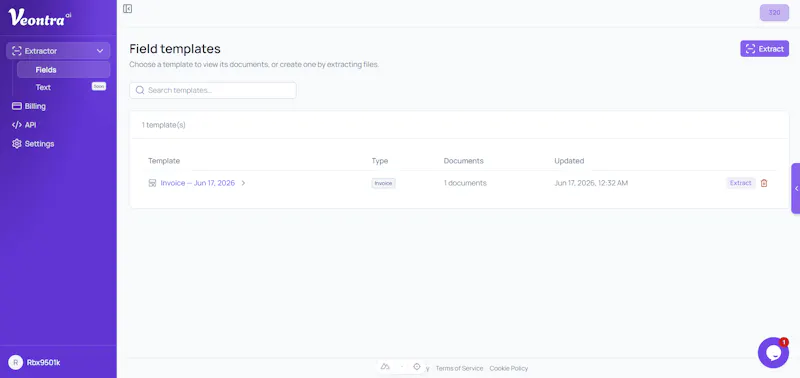Expand the right side panel handle
This screenshot has height=378, width=800.
(796, 188)
